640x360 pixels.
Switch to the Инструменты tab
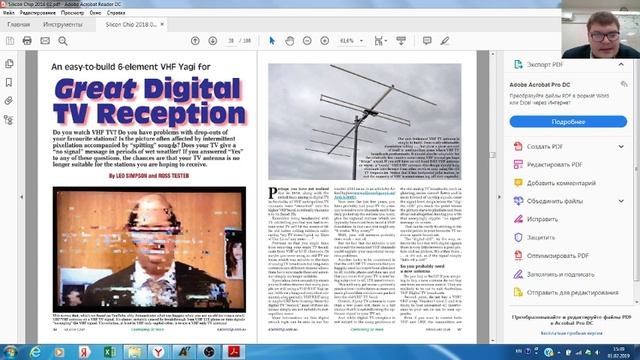[62, 24]
